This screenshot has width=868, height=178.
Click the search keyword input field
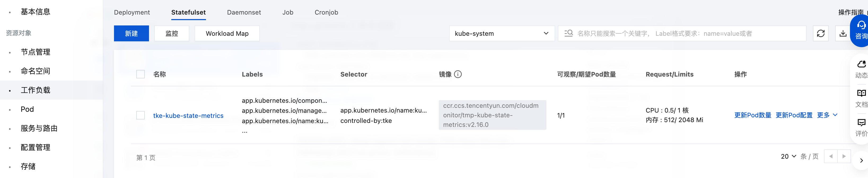click(687, 33)
